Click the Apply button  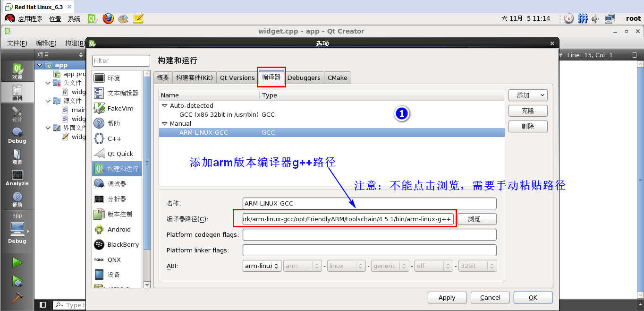(447, 297)
